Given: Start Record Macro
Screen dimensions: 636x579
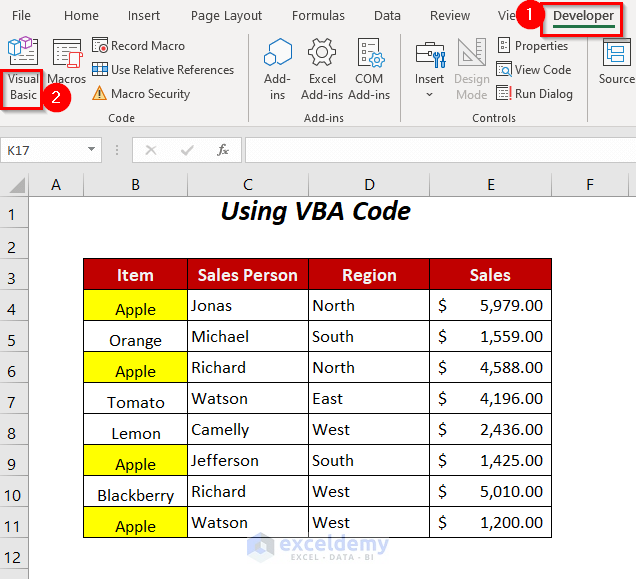Looking at the screenshot, I should tap(138, 45).
